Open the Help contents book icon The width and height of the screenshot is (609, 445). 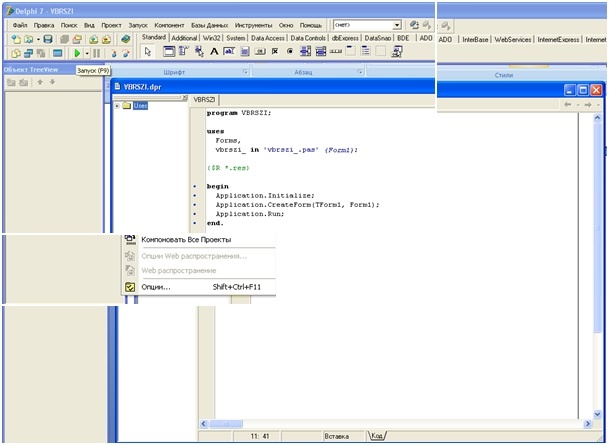(x=125, y=39)
